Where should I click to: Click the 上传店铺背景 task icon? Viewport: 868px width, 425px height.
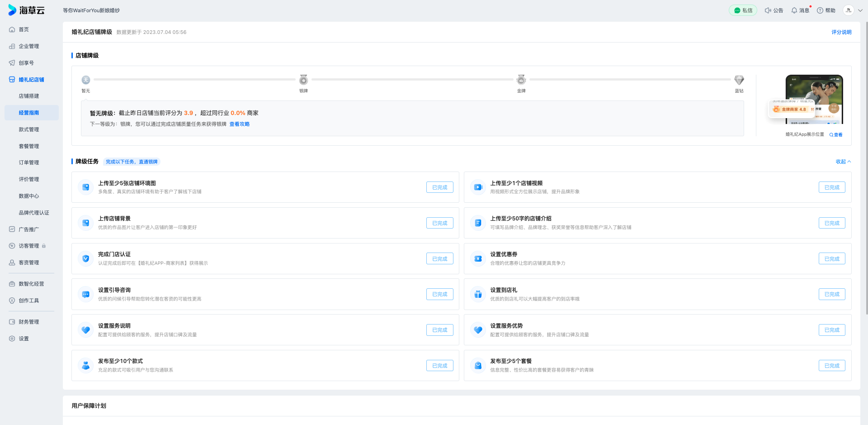click(x=86, y=223)
